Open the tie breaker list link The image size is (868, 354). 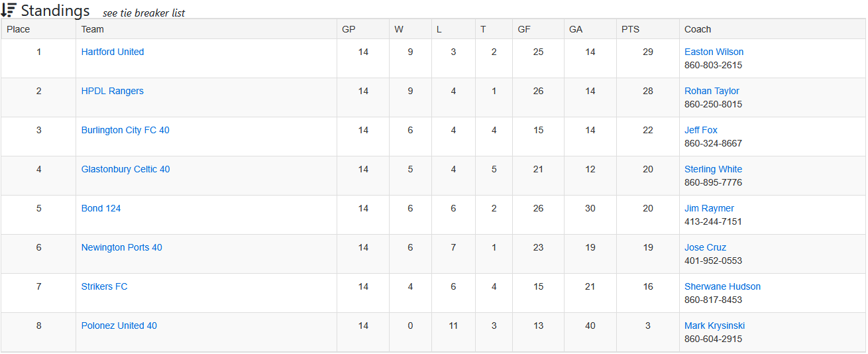coord(144,13)
